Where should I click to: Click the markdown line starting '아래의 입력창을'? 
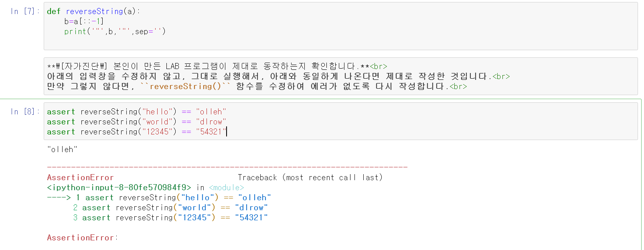[278, 76]
